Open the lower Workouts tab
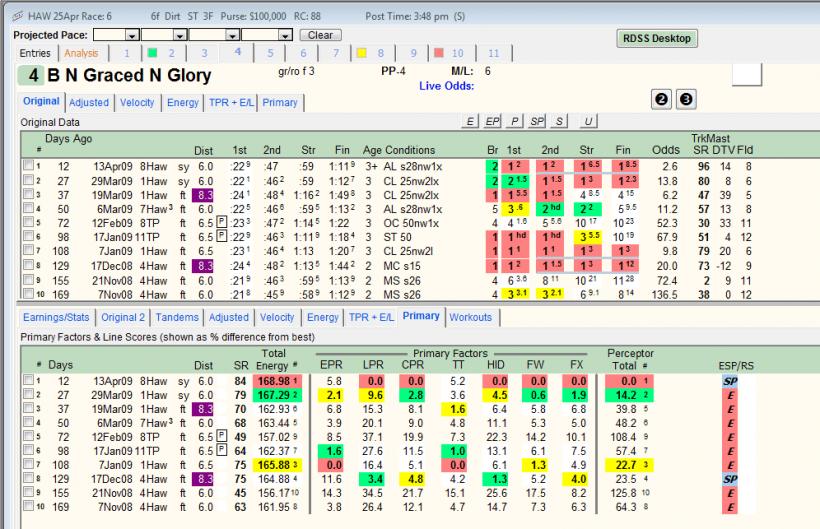The image size is (820, 529). 471,317
